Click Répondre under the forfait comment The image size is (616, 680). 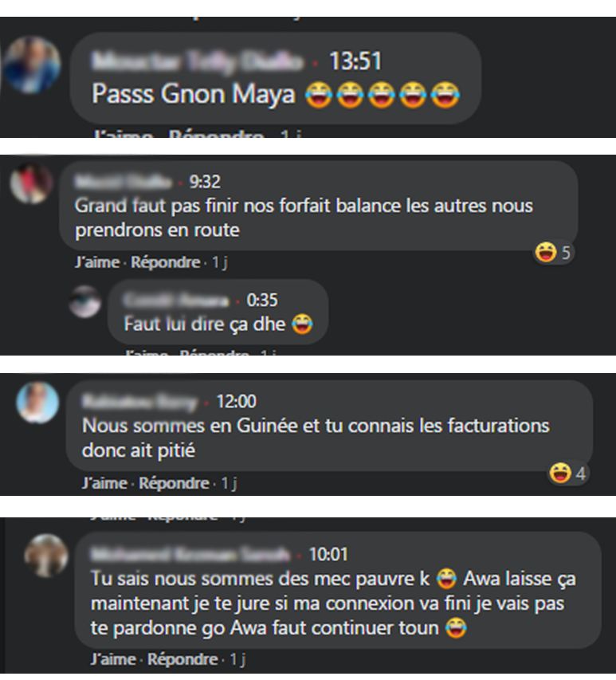[166, 262]
